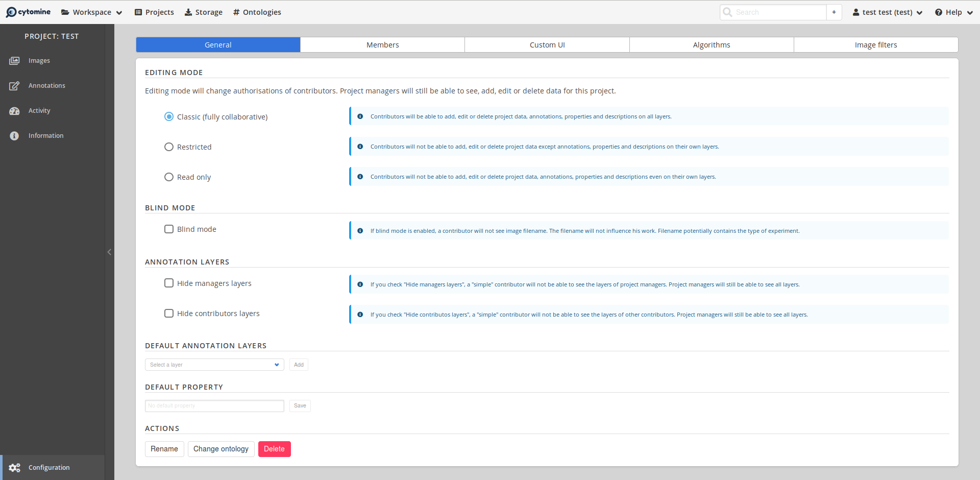Expand the Workspace menu

click(91, 12)
